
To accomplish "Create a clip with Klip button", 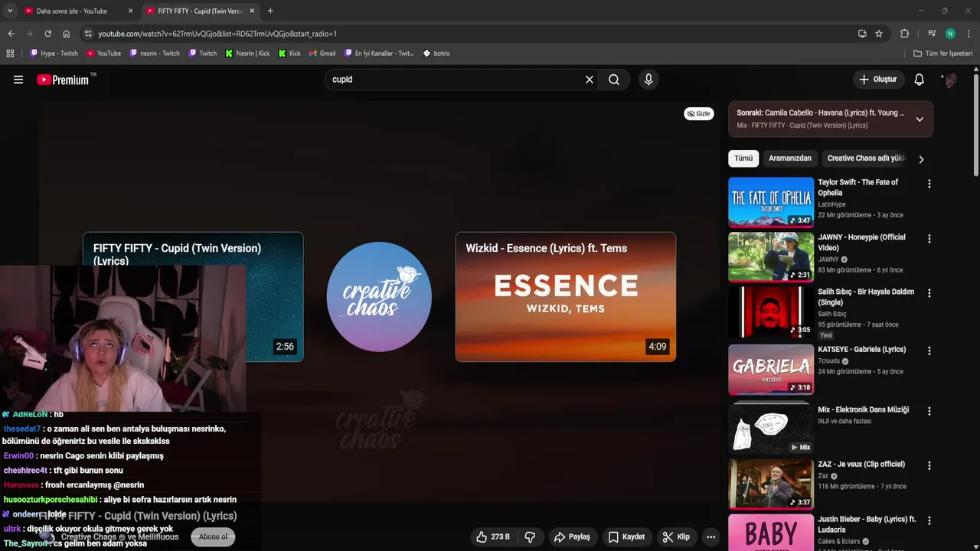I will coord(676,537).
